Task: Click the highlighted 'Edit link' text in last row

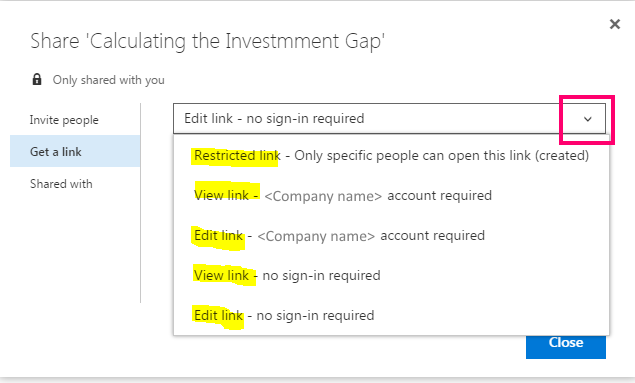Action: click(218, 315)
